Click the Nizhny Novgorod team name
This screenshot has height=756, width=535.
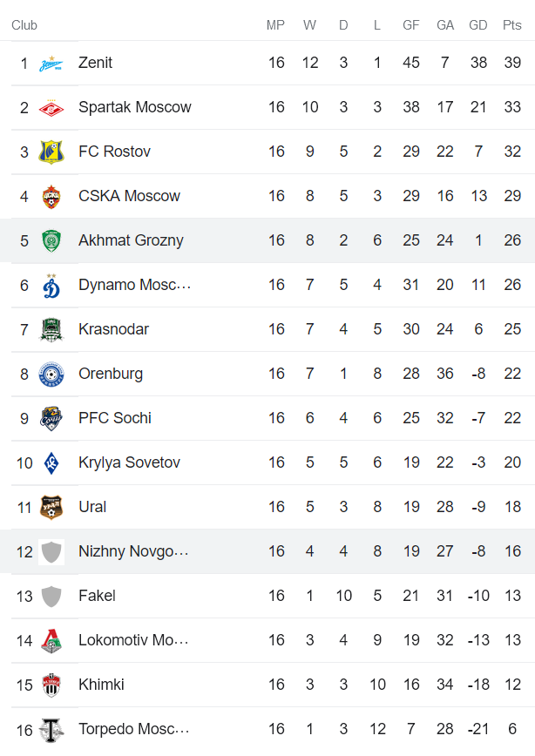coord(133,551)
